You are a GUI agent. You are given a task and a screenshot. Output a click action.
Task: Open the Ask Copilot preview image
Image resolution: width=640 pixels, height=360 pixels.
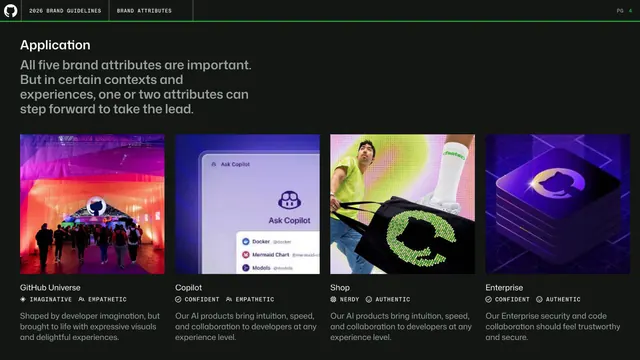(x=247, y=204)
